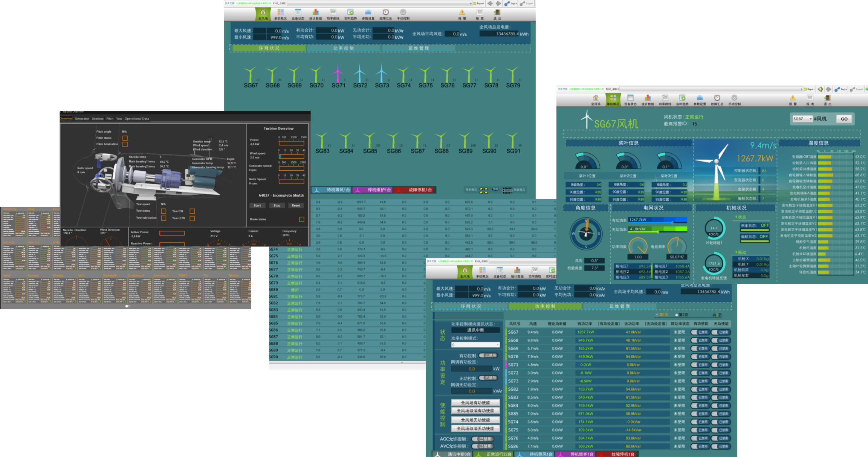Click Stop button in Turbine Overview window
This screenshot has height=457, width=868.
[x=277, y=206]
